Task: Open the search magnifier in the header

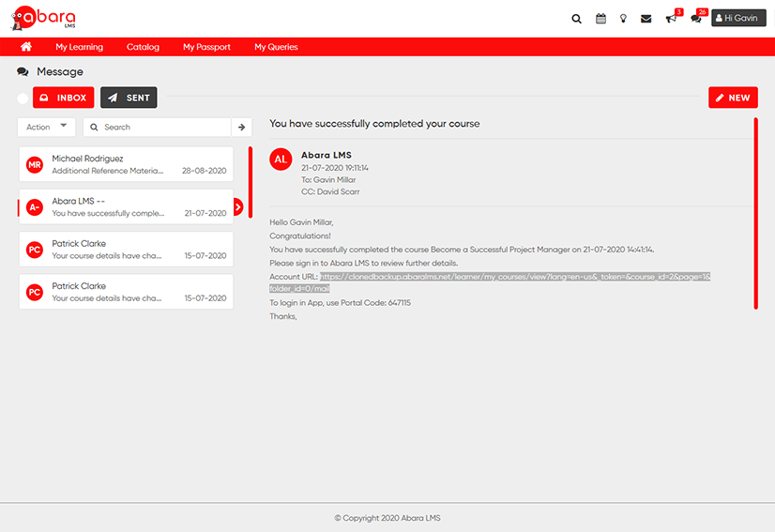Action: [576, 19]
